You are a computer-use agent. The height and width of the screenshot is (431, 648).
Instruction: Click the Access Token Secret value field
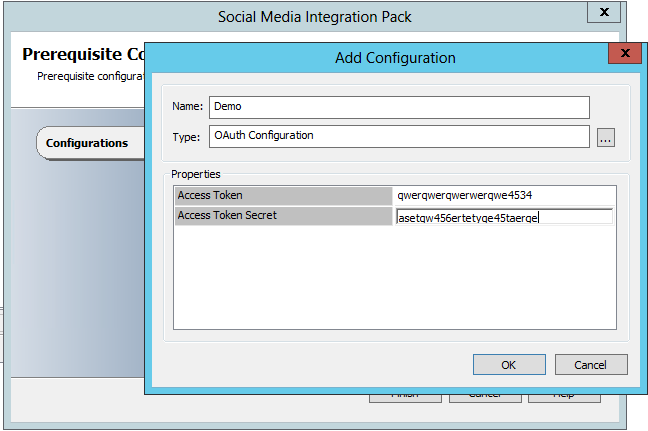tap(503, 216)
